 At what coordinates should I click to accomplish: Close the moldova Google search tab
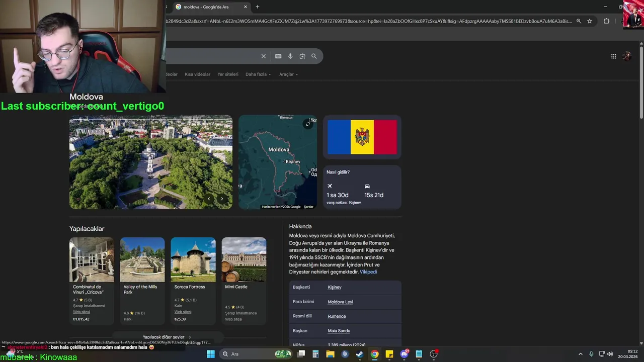click(x=246, y=7)
